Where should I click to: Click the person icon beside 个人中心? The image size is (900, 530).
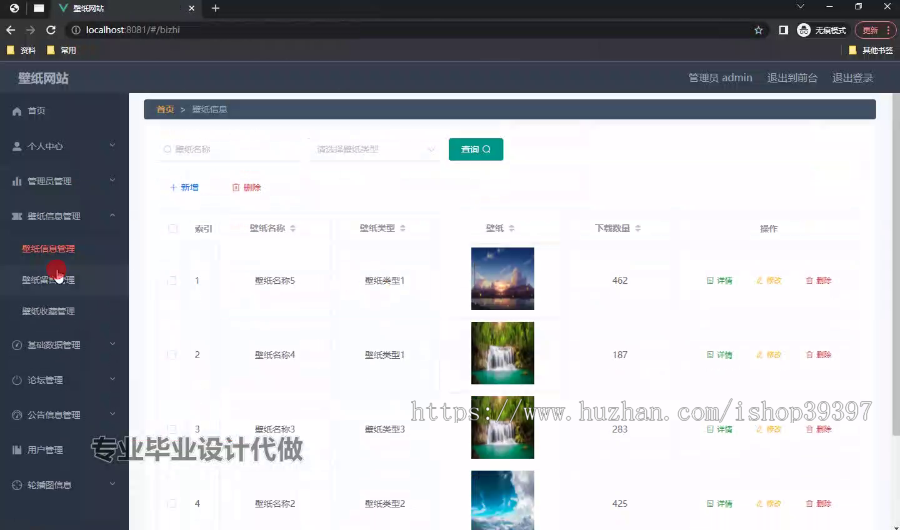[17, 146]
